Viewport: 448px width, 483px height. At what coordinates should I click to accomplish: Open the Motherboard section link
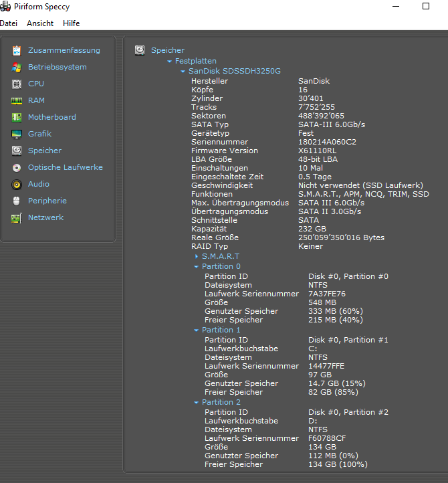click(x=52, y=117)
